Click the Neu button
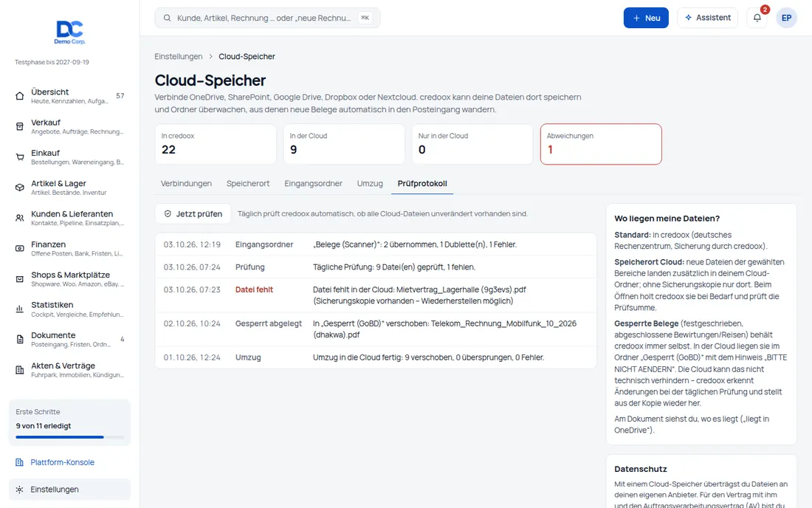The image size is (812, 508). (x=646, y=18)
